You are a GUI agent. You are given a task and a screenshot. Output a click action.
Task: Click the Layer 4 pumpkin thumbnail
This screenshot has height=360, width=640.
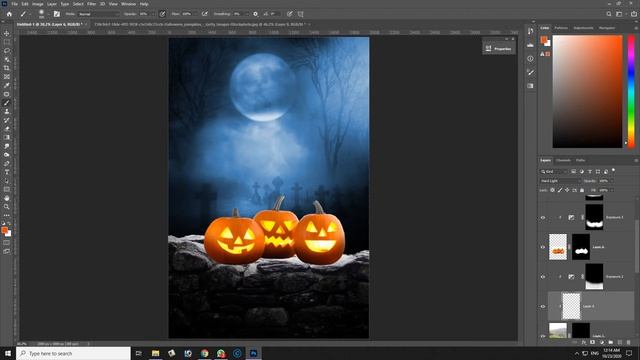[558, 247]
